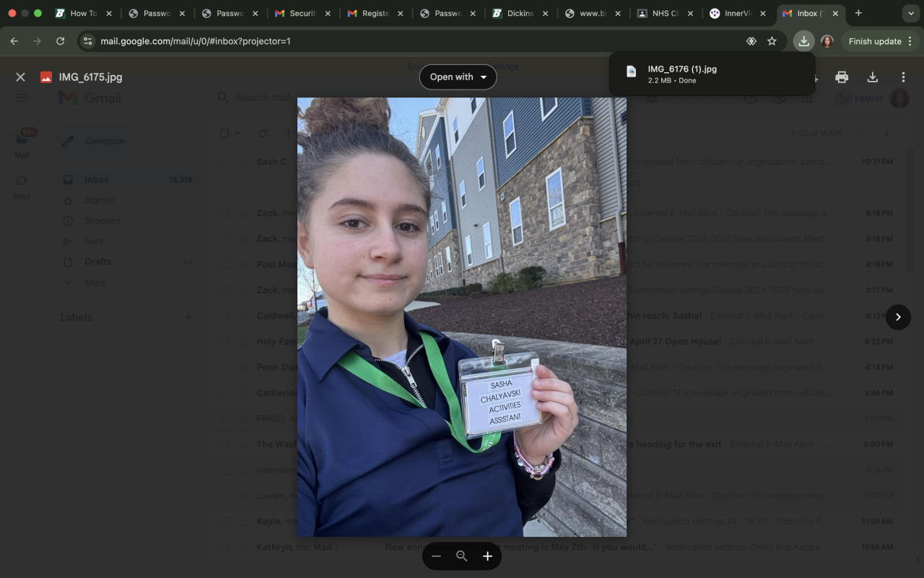Expand More in the Gmail sidebar
Image resolution: width=924 pixels, height=578 pixels.
point(95,282)
